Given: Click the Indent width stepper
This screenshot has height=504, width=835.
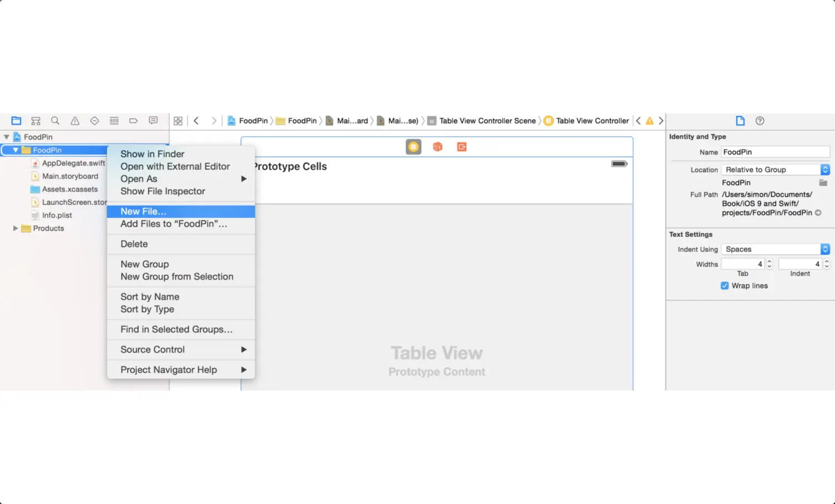Looking at the screenshot, I should pyautogui.click(x=827, y=264).
